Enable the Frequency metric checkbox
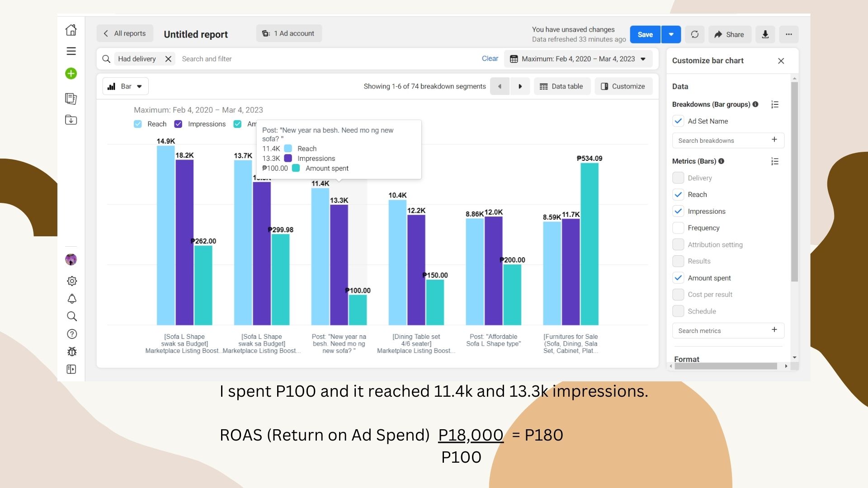 tap(678, 228)
